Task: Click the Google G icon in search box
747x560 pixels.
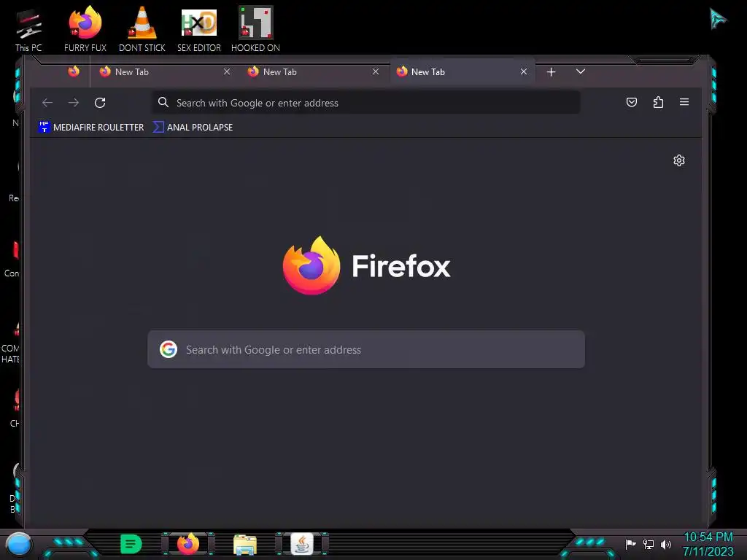Action: (169, 349)
